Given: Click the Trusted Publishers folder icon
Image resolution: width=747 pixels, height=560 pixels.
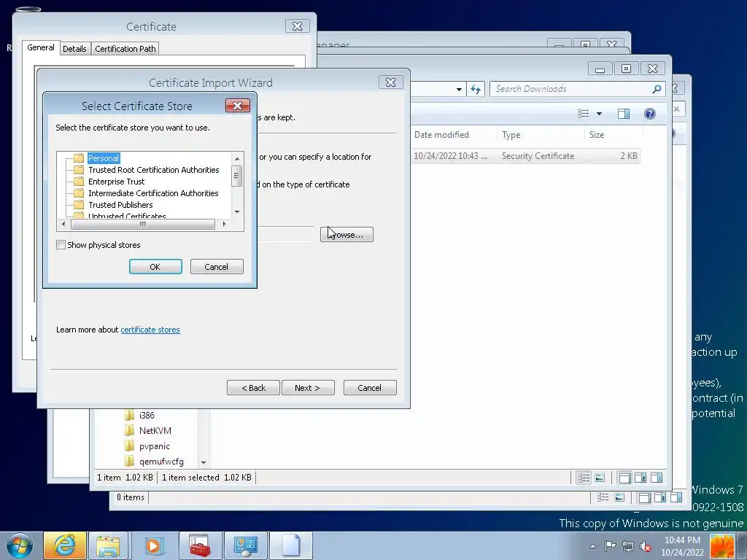Looking at the screenshot, I should point(79,205).
